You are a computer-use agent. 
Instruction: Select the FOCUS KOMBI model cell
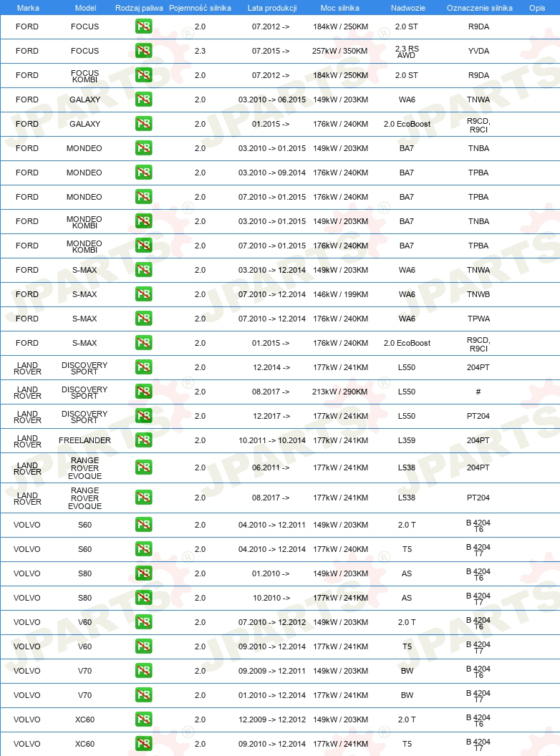(x=85, y=76)
